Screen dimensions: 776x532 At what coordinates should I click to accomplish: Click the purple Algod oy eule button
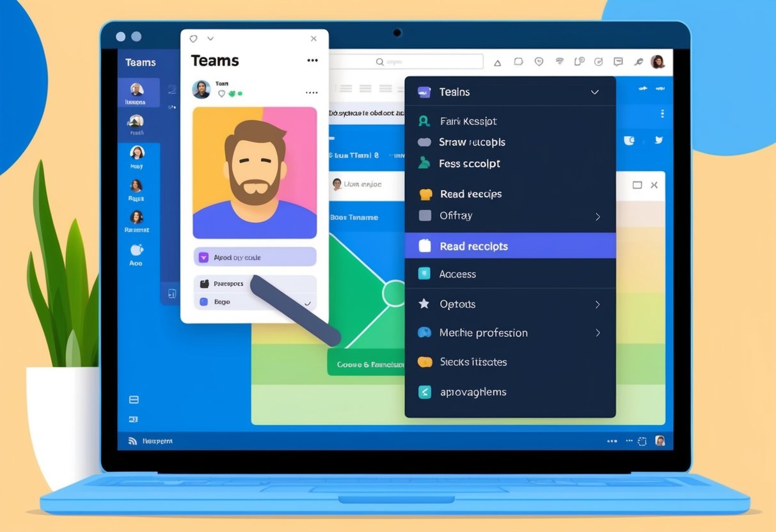(255, 256)
